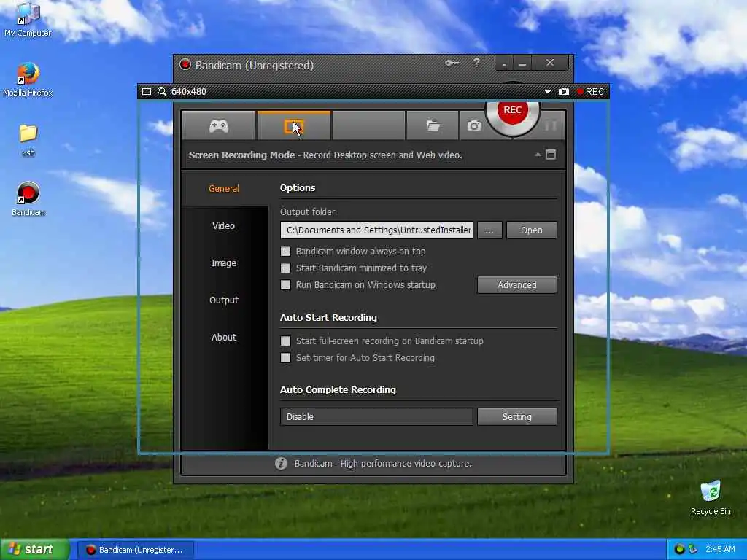The width and height of the screenshot is (747, 560).
Task: Open the capture bar dropdown arrow
Action: tap(547, 91)
